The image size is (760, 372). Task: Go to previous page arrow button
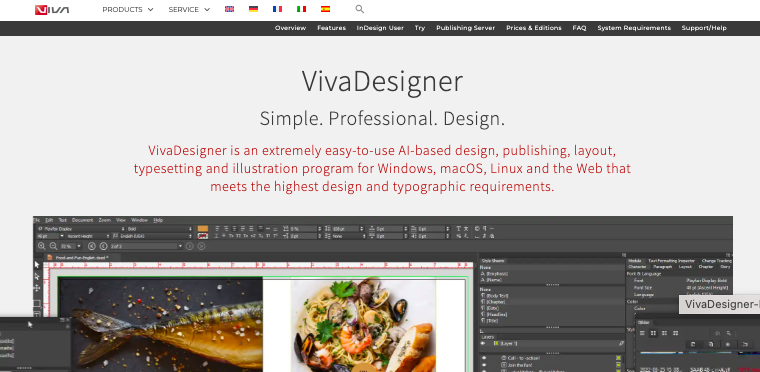tap(103, 246)
